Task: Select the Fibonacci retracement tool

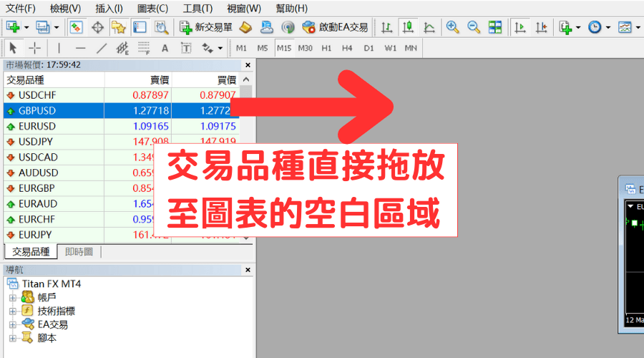Action: [144, 49]
